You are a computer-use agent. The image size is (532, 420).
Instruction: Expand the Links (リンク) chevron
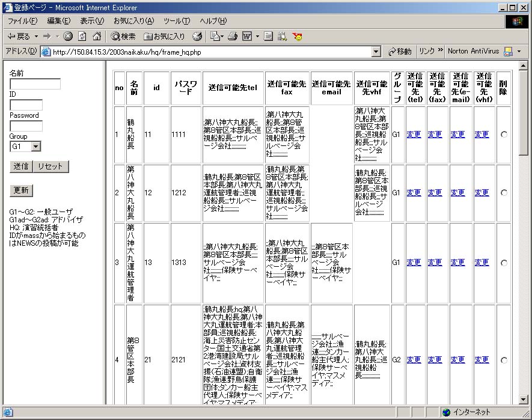(x=441, y=50)
